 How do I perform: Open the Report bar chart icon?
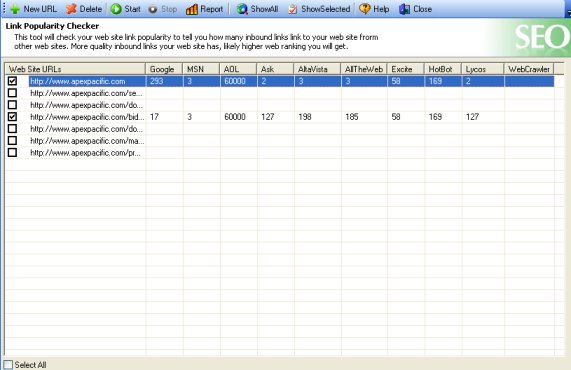[x=192, y=9]
